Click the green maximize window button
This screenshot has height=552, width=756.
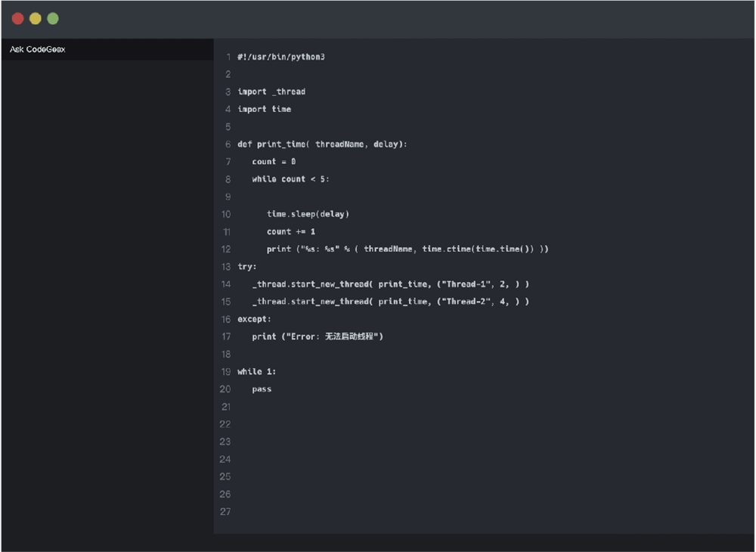pyautogui.click(x=53, y=18)
